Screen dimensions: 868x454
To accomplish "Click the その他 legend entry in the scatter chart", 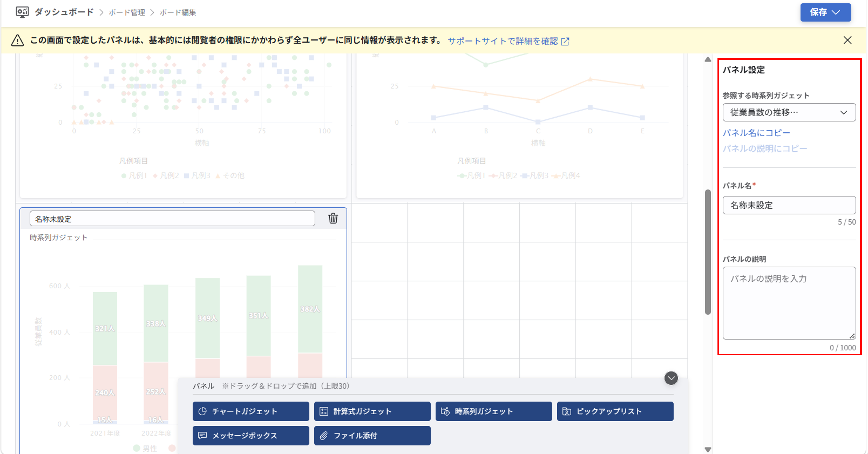I will (x=230, y=176).
